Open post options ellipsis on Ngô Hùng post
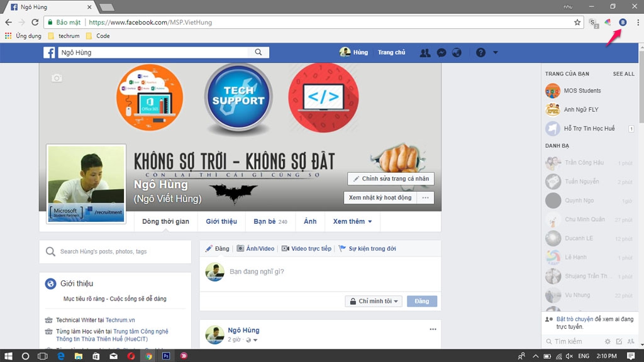Viewport: 644px width, 362px height. [x=433, y=329]
